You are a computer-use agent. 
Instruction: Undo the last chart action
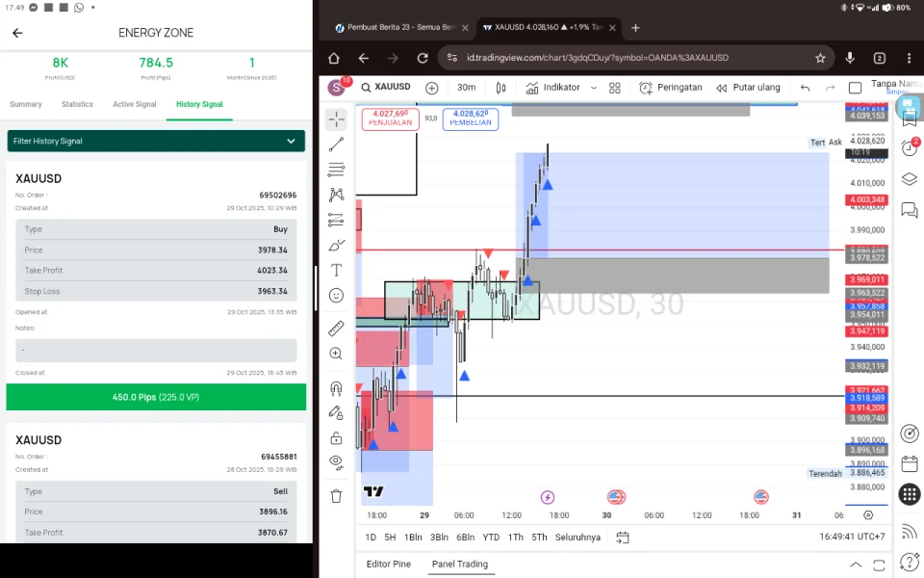click(805, 88)
